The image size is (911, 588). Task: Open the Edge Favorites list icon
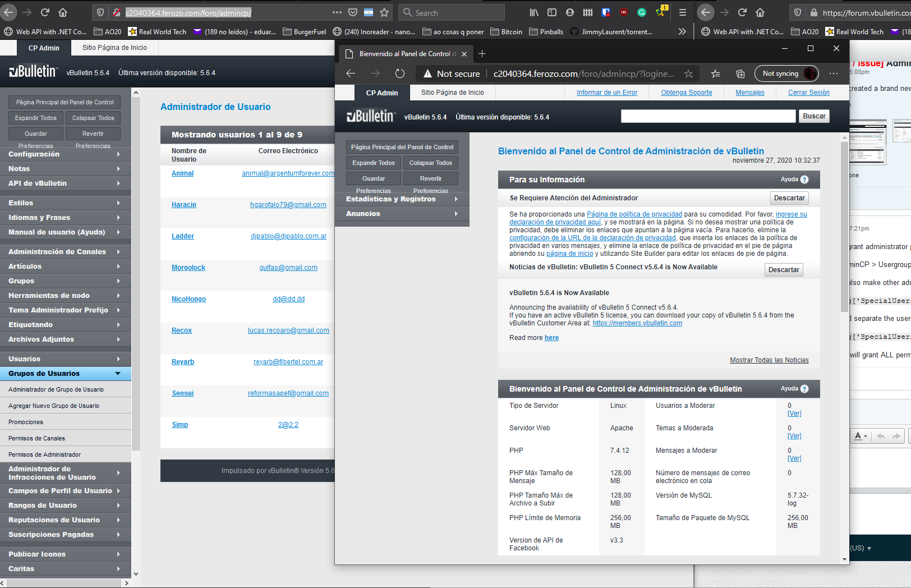click(715, 73)
